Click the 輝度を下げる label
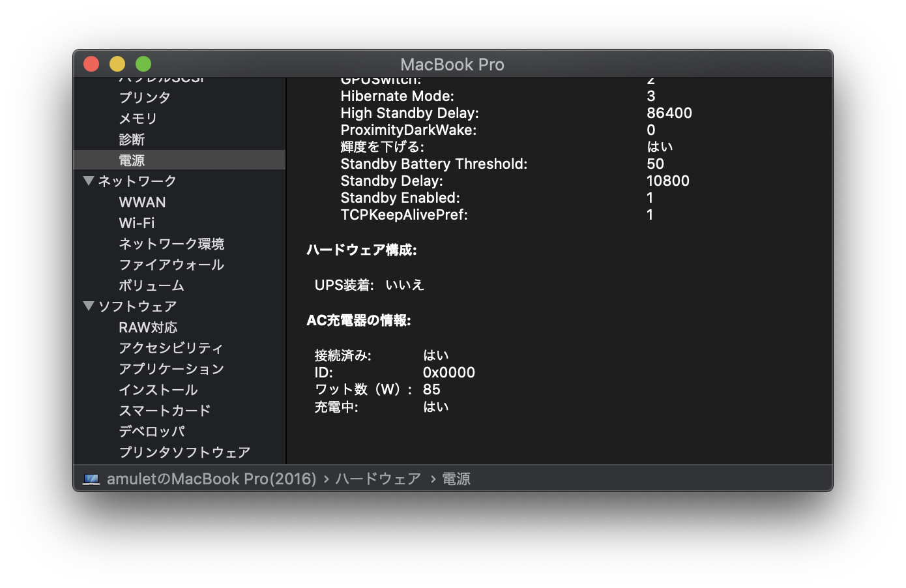Screen dimensions: 906x588 click(383, 147)
